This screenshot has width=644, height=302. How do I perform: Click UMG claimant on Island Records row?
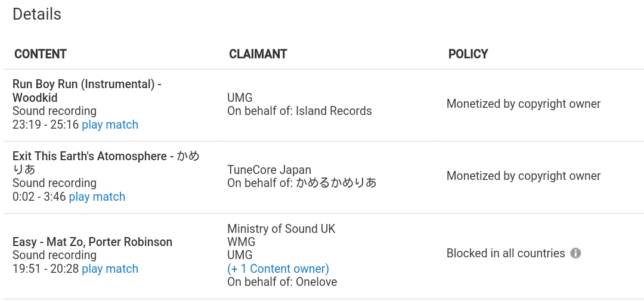click(240, 98)
